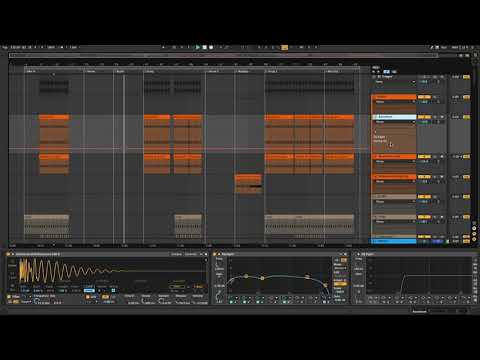Click the sampler waveform display
The image size is (480, 360).
coord(112,270)
